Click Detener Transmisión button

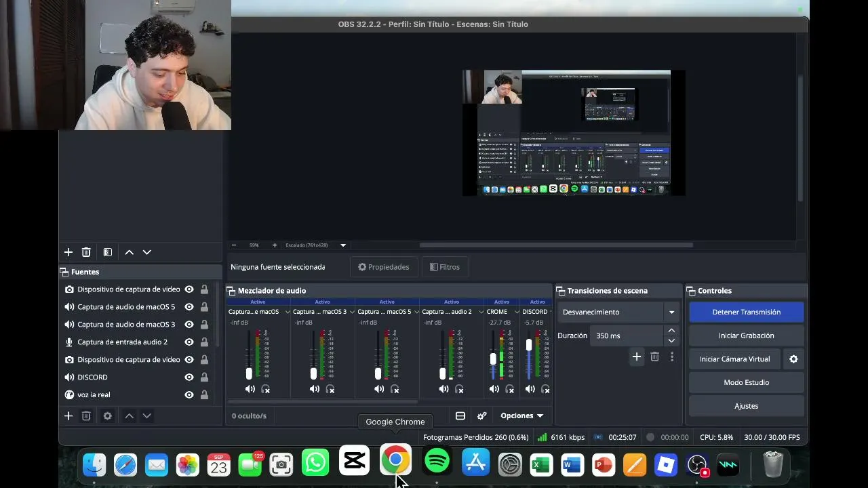coord(746,312)
